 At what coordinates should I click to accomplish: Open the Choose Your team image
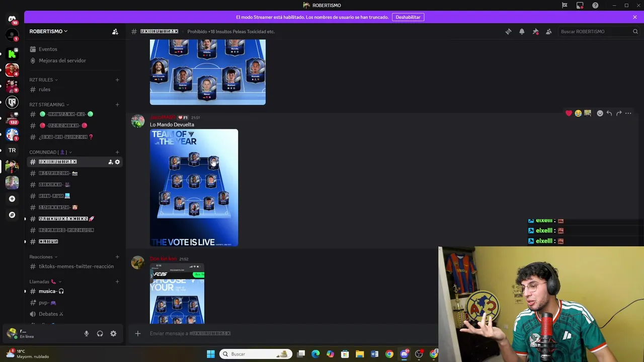click(x=177, y=295)
